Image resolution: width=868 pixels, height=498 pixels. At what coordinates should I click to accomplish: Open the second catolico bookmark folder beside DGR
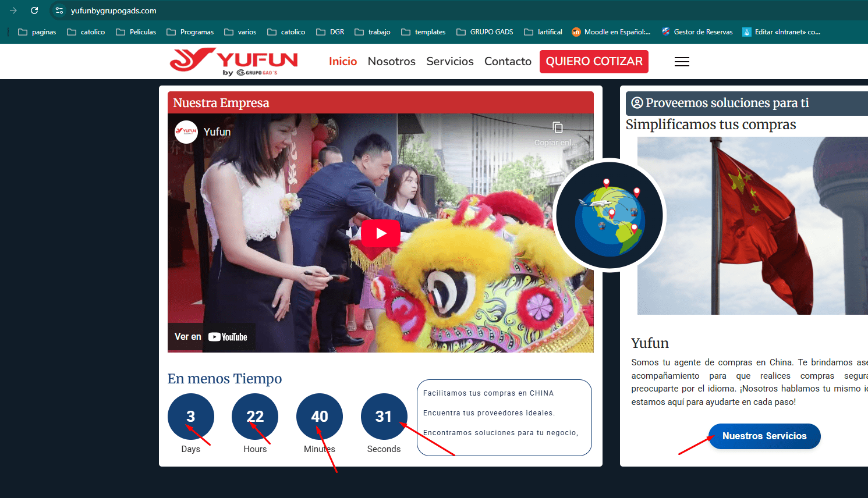pyautogui.click(x=286, y=32)
